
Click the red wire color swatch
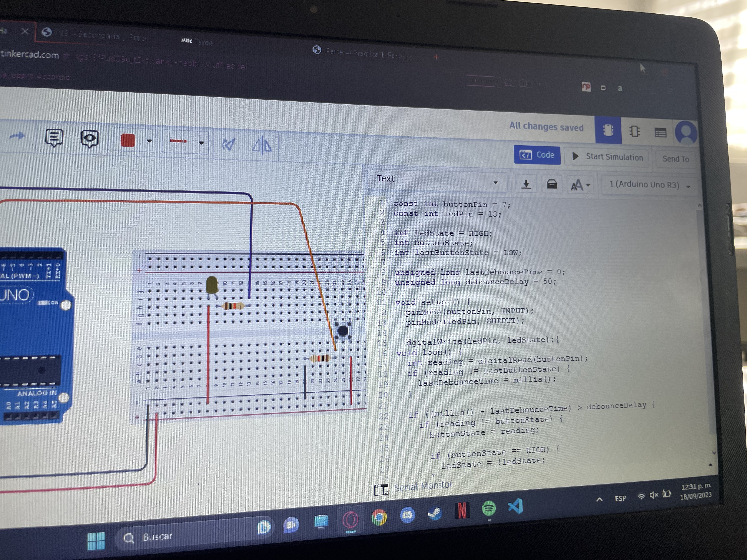pos(128,140)
